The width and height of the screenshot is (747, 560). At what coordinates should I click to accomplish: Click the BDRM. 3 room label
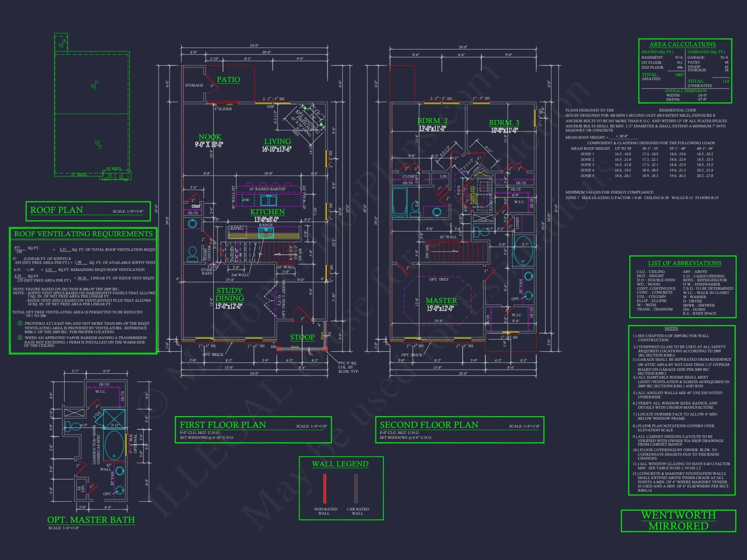pyautogui.click(x=504, y=123)
